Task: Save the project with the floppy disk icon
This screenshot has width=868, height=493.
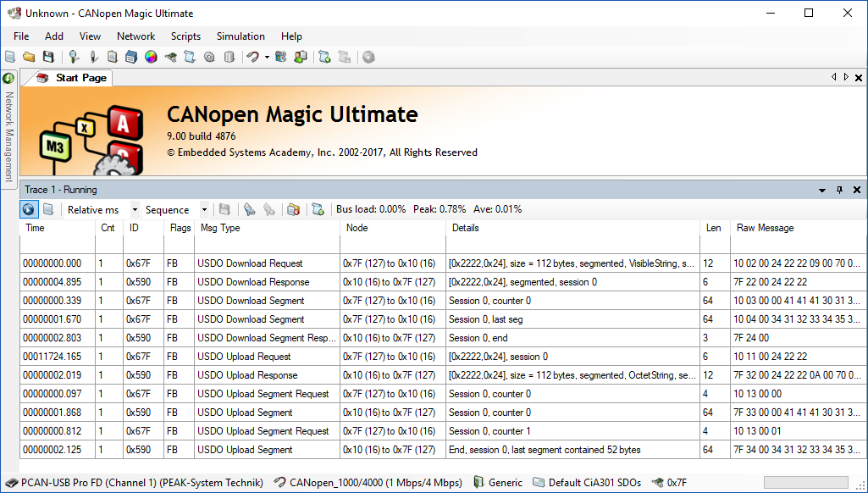Action: click(48, 57)
